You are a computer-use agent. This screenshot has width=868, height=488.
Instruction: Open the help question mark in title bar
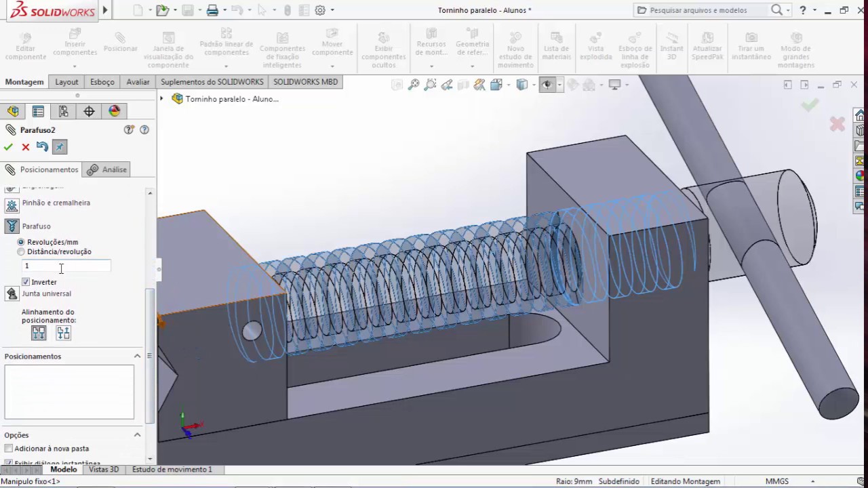click(x=803, y=10)
